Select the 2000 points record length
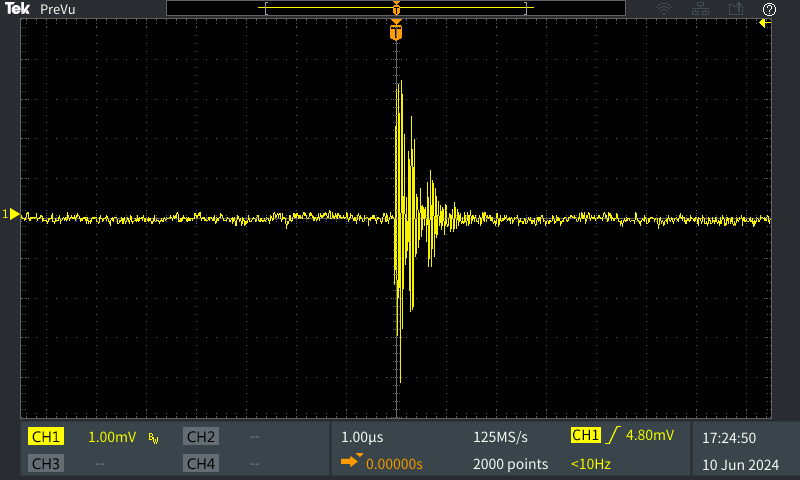This screenshot has height=480, width=800. [510, 464]
